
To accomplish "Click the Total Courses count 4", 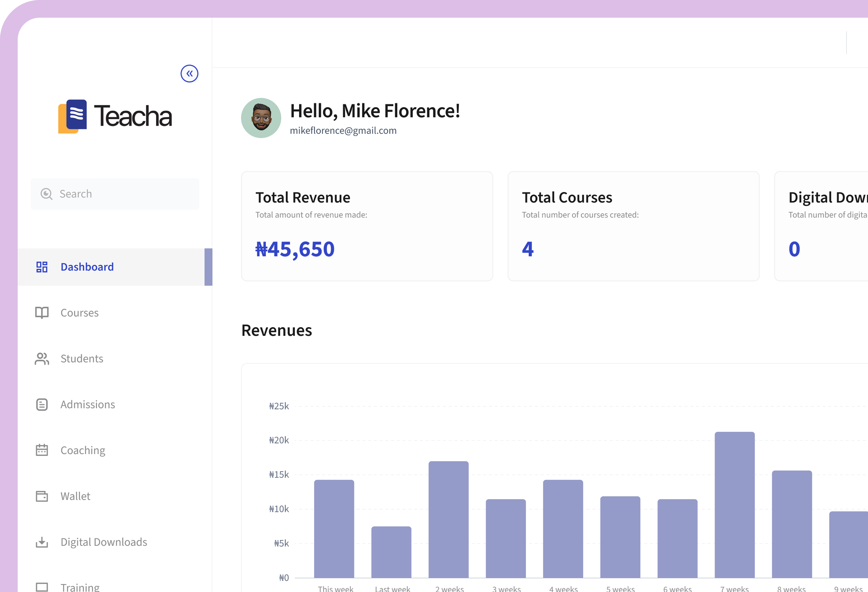I will pyautogui.click(x=528, y=249).
